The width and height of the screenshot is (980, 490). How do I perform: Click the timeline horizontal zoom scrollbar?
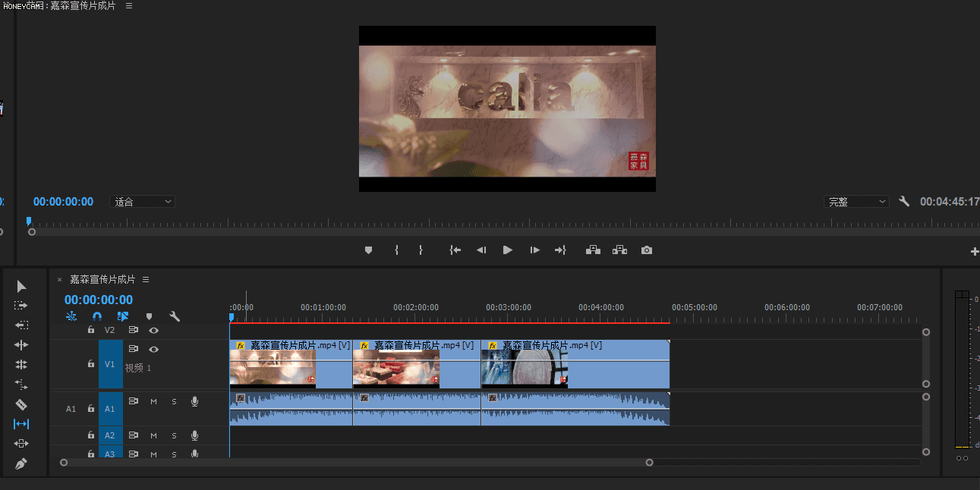point(355,462)
